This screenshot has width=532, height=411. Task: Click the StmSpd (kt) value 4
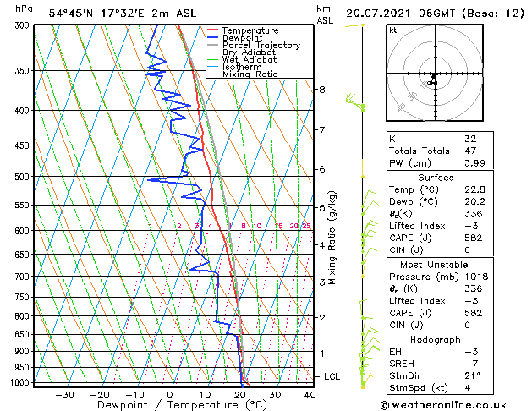(x=468, y=387)
